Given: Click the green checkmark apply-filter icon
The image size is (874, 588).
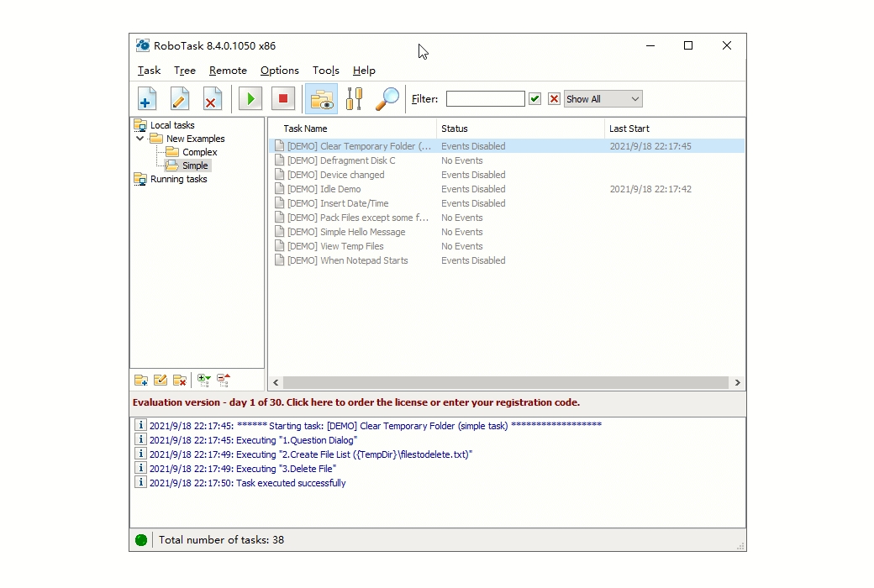Looking at the screenshot, I should coord(535,98).
